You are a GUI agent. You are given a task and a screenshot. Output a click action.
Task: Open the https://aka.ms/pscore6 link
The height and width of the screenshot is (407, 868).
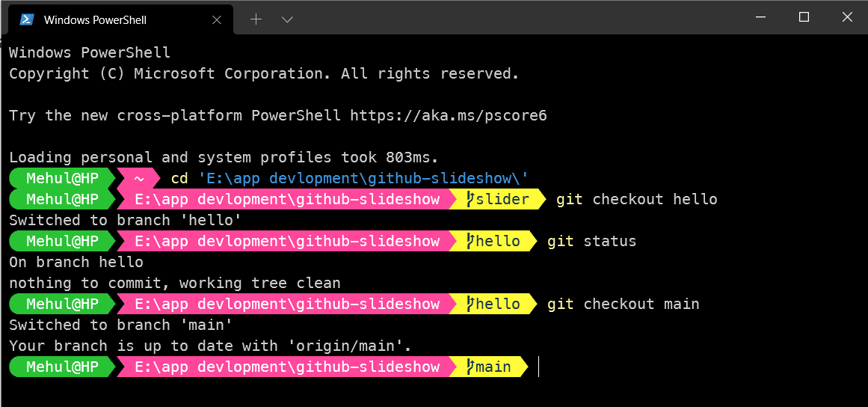tap(449, 115)
